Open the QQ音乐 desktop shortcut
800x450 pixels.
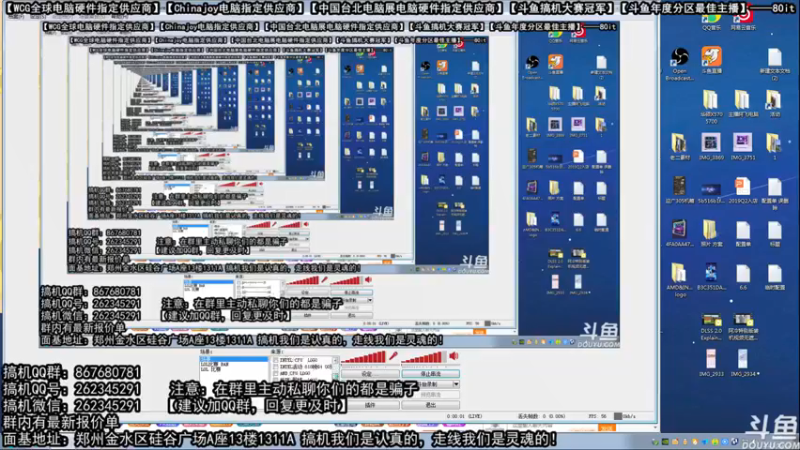711,22
